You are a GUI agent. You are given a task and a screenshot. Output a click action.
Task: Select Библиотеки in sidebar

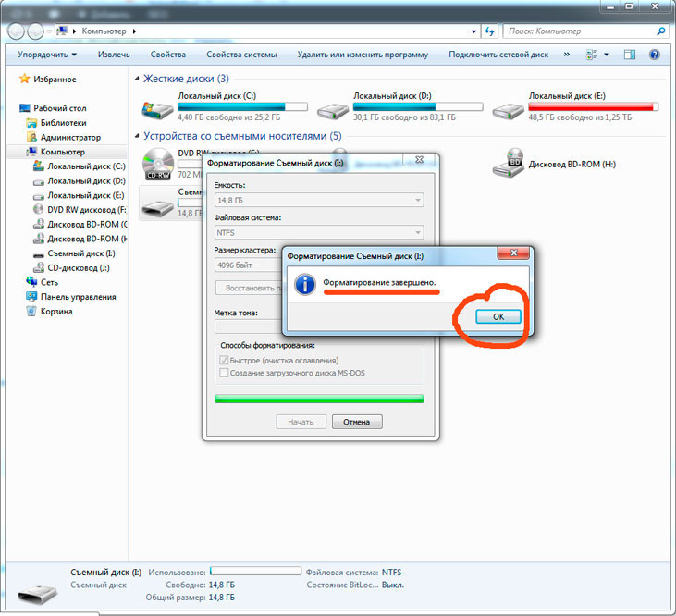pos(63,123)
